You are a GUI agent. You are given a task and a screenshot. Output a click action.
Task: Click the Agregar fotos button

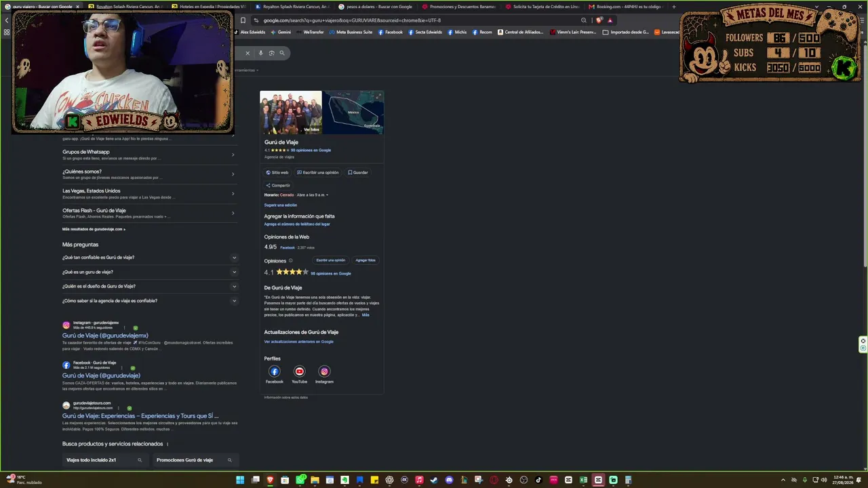click(x=366, y=260)
